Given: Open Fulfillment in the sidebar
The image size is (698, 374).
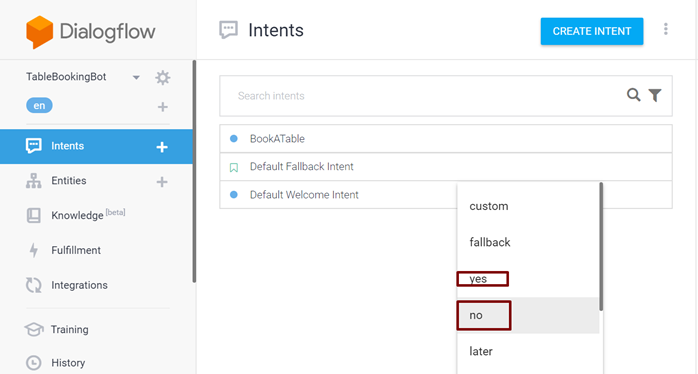Looking at the screenshot, I should pyautogui.click(x=76, y=250).
